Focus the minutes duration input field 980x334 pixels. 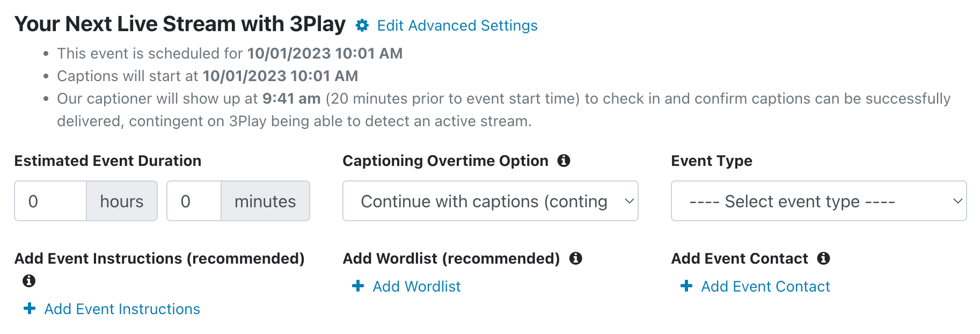194,201
